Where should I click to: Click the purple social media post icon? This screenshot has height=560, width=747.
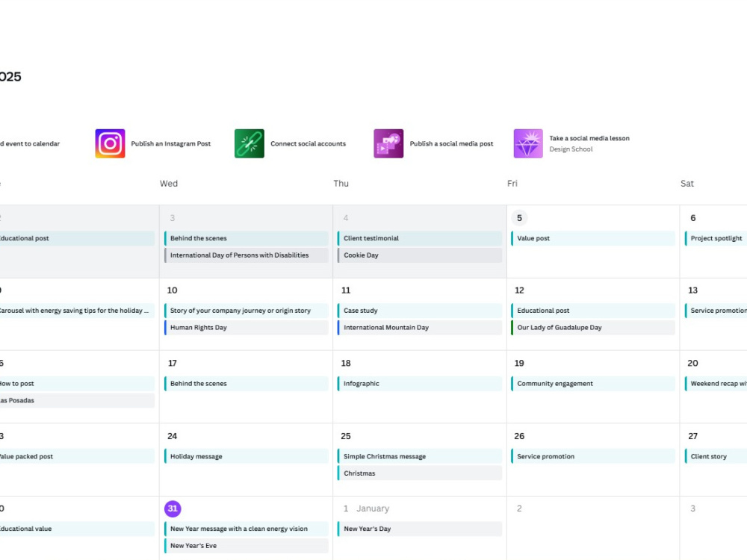(x=388, y=143)
